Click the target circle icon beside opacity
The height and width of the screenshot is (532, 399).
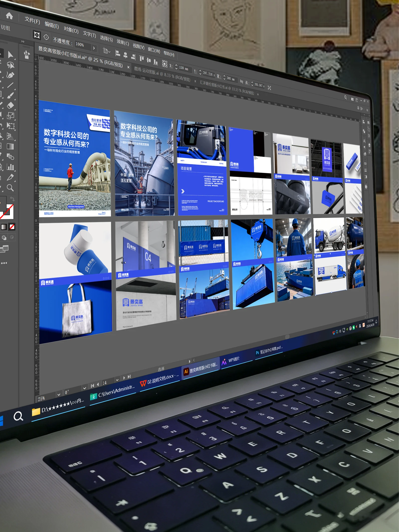click(46, 37)
